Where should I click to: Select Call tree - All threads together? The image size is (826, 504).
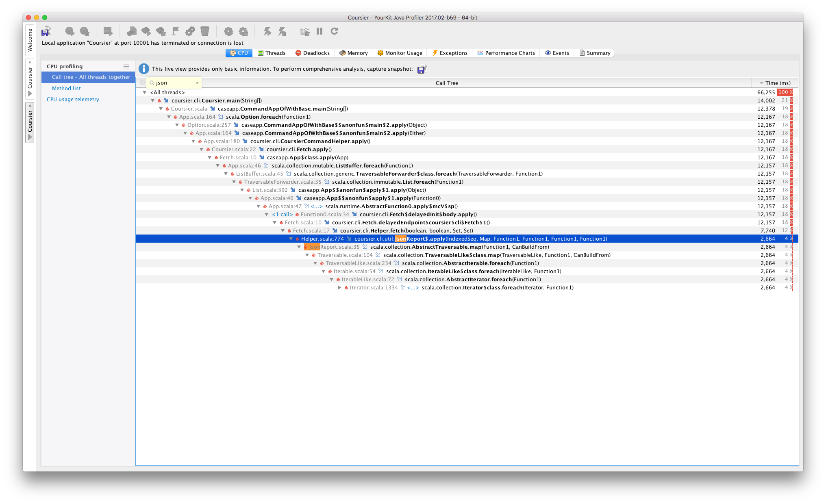(88, 77)
